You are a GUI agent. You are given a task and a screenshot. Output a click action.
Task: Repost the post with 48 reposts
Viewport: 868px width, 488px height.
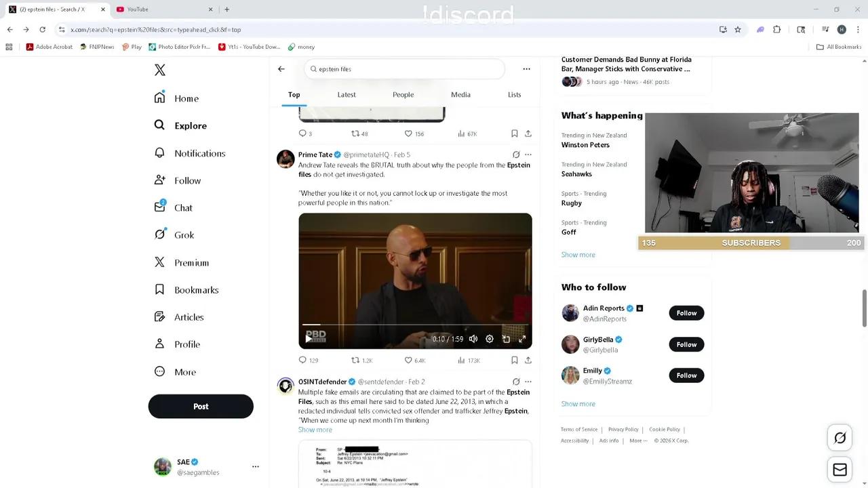tap(359, 134)
